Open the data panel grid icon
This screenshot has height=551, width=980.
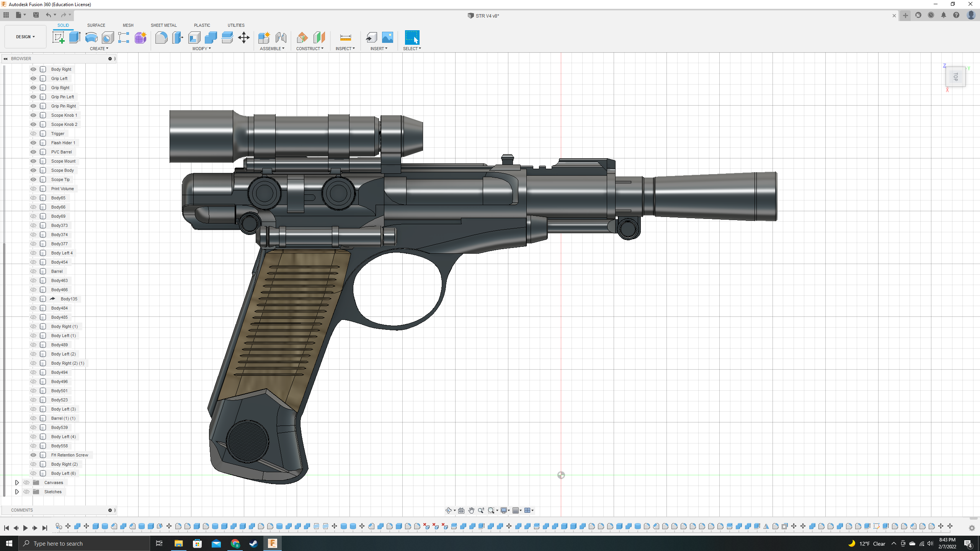(6, 15)
